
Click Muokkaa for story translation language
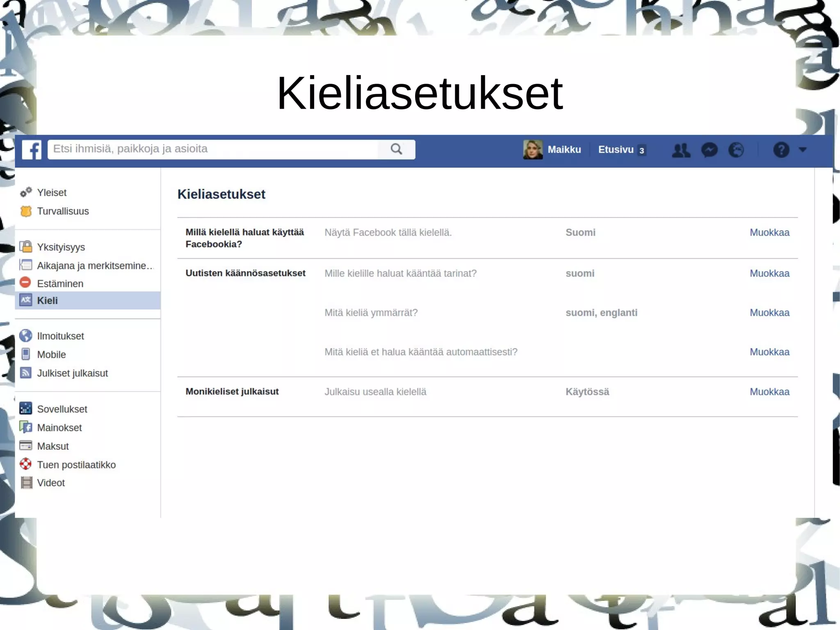click(769, 273)
